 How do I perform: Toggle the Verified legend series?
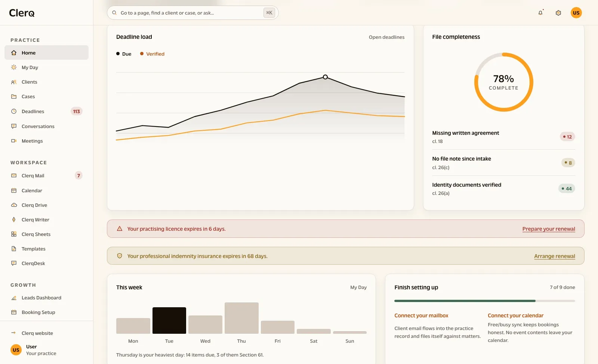point(152,54)
